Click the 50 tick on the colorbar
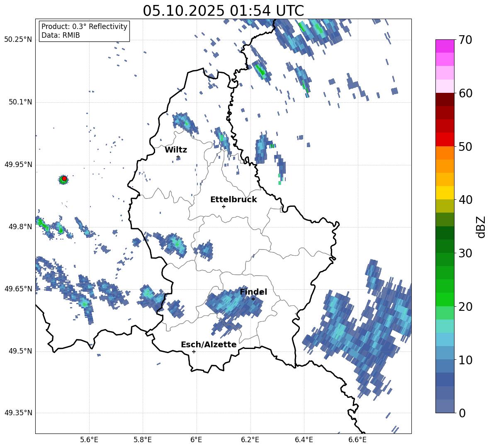Image resolution: width=491 pixels, height=448 pixels. pyautogui.click(x=465, y=147)
